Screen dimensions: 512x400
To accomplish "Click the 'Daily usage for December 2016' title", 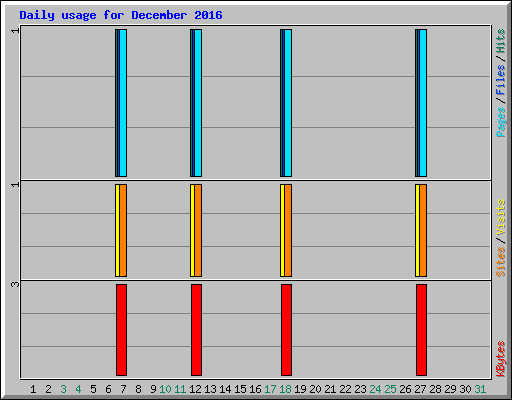I will pos(121,15).
